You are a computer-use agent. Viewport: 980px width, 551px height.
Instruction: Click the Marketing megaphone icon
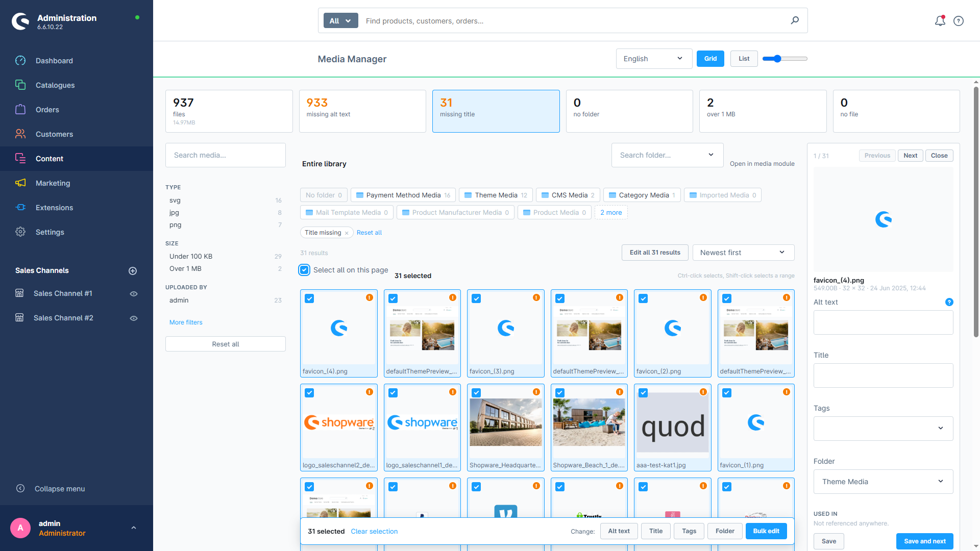coord(20,183)
